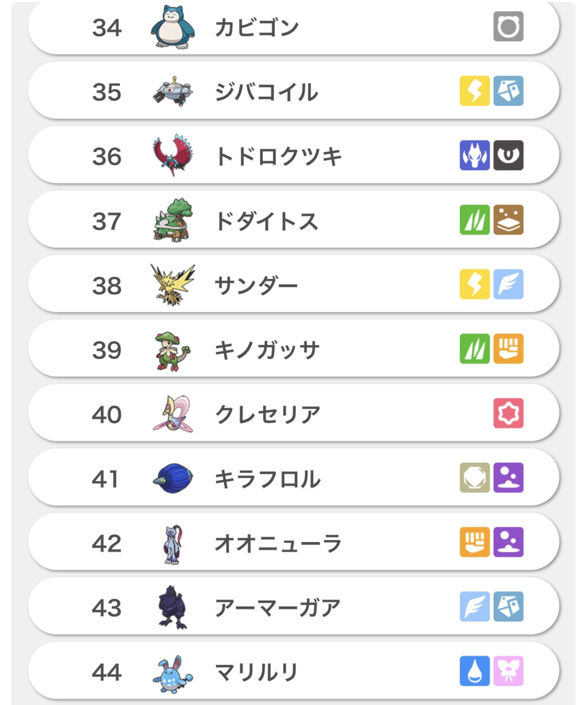
Task: Select rank number 37 ドダイトス row
Action: pos(107,221)
